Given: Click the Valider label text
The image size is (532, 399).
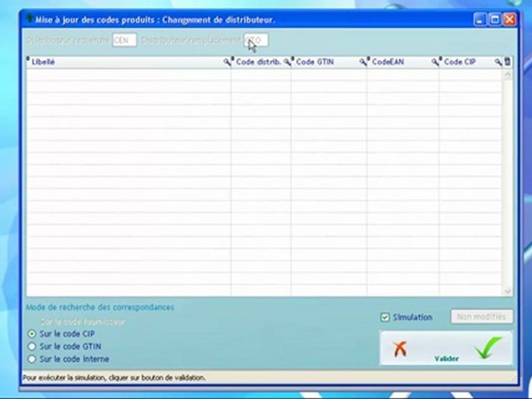Looking at the screenshot, I should [447, 359].
